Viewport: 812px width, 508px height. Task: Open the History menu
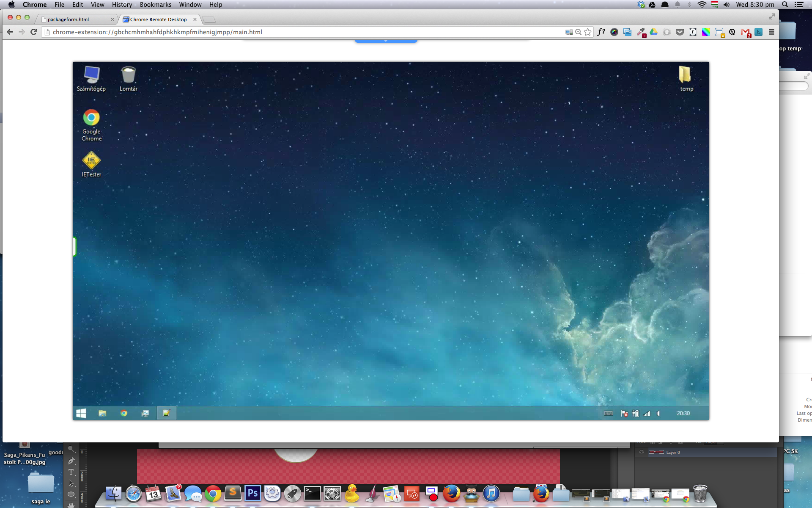pyautogui.click(x=122, y=5)
